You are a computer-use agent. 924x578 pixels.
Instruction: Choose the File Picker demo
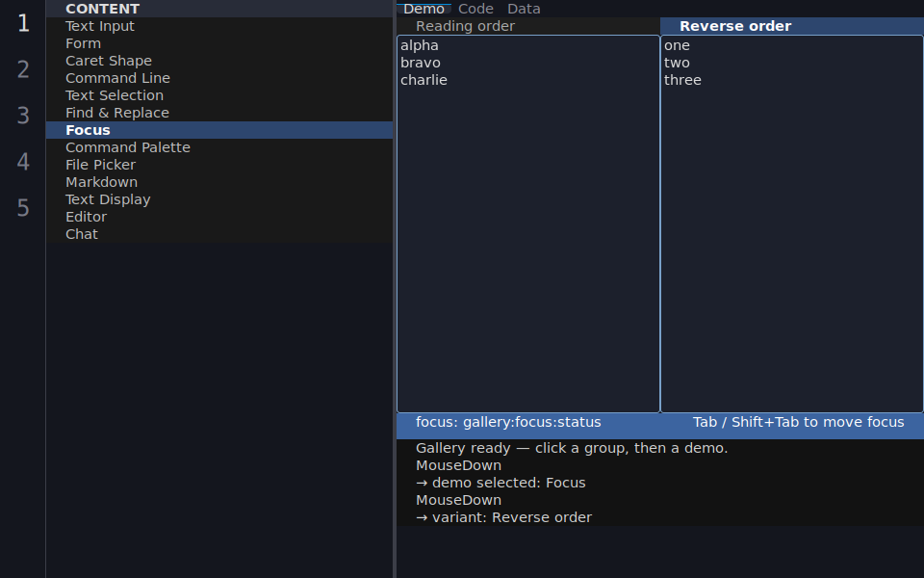pos(219,165)
